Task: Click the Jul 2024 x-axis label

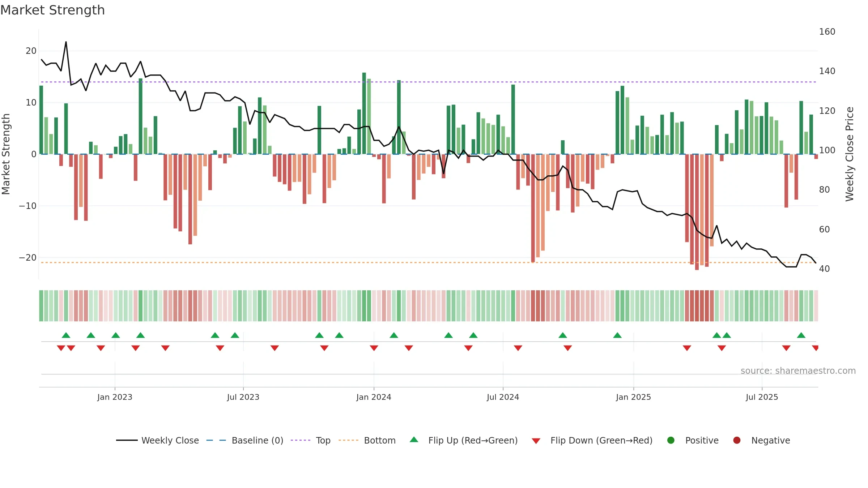Action: pos(503,397)
